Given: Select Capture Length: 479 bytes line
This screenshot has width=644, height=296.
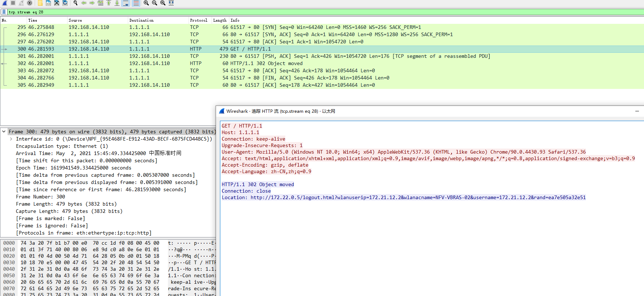Looking at the screenshot, I should (x=69, y=211).
